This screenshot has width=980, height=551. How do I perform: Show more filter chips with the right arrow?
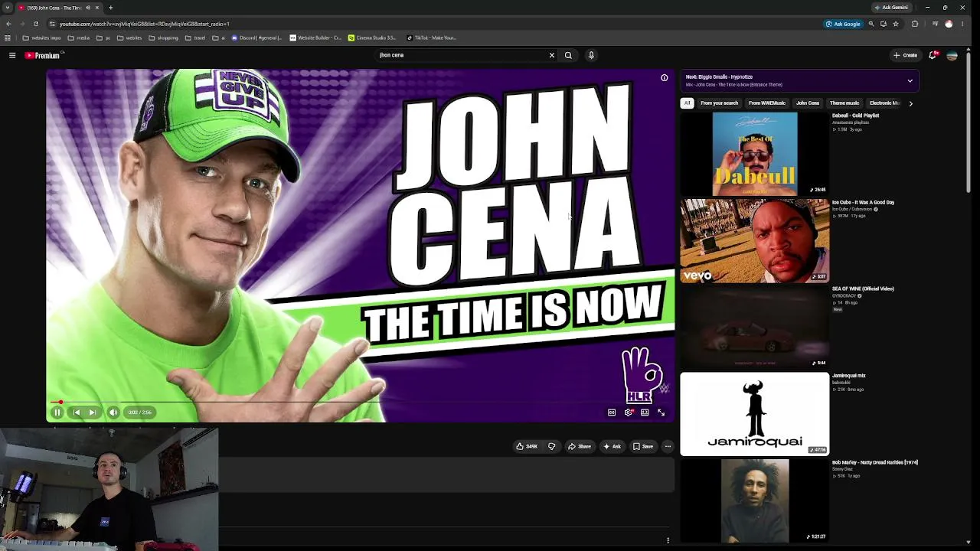[910, 103]
